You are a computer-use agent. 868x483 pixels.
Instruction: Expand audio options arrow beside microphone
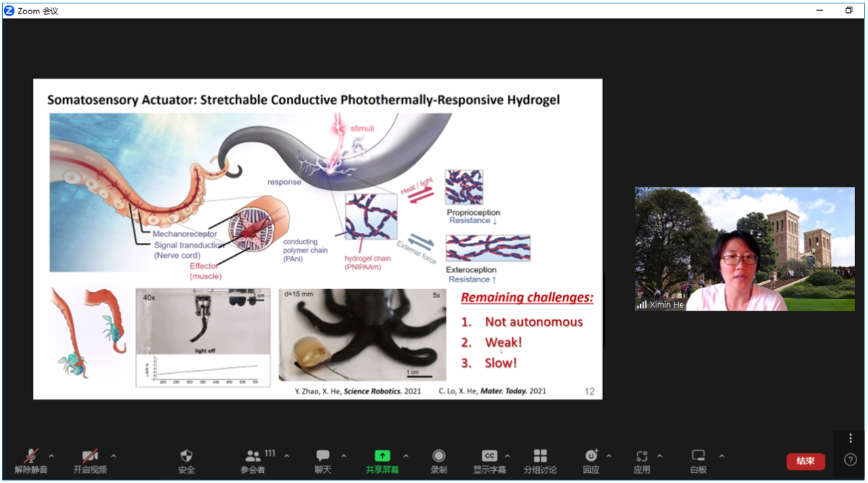pyautogui.click(x=52, y=456)
